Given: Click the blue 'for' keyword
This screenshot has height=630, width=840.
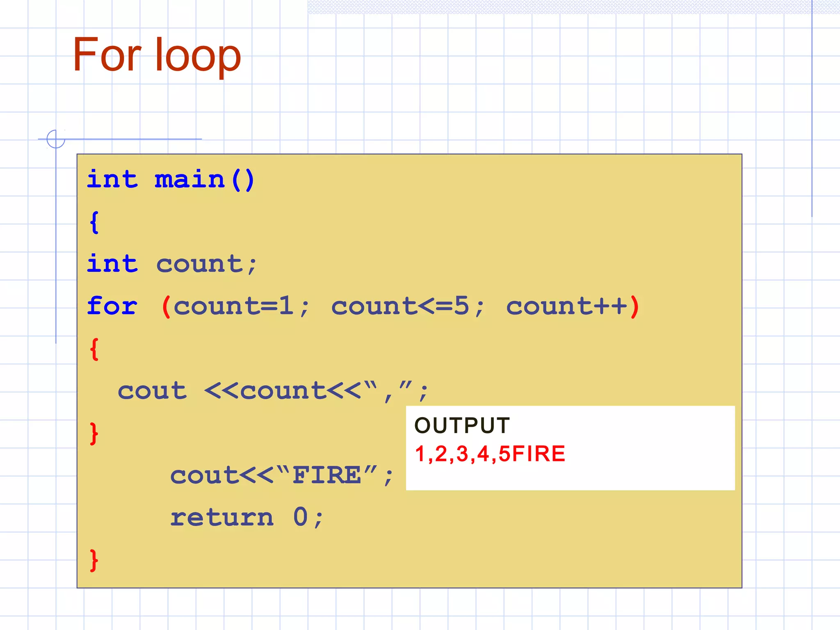Looking at the screenshot, I should click(112, 306).
